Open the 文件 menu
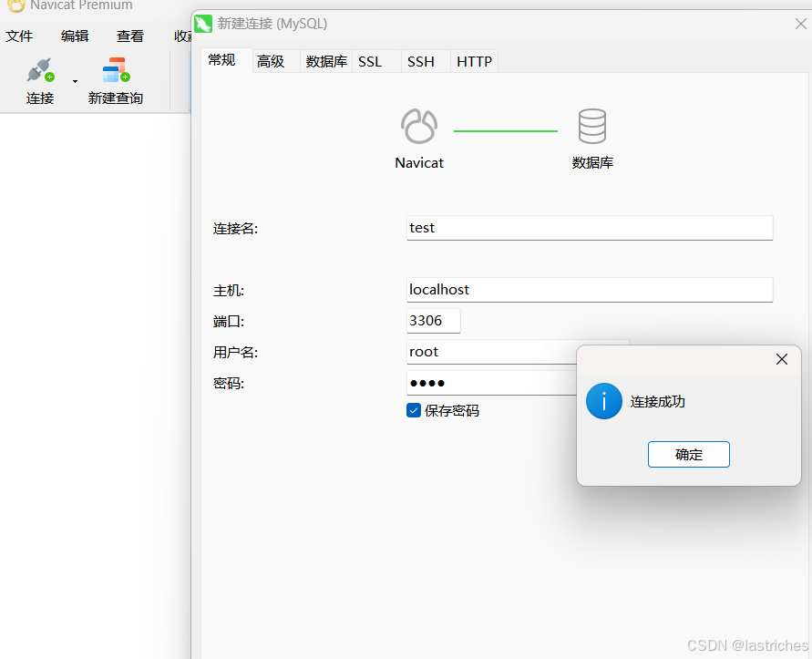 coord(19,36)
